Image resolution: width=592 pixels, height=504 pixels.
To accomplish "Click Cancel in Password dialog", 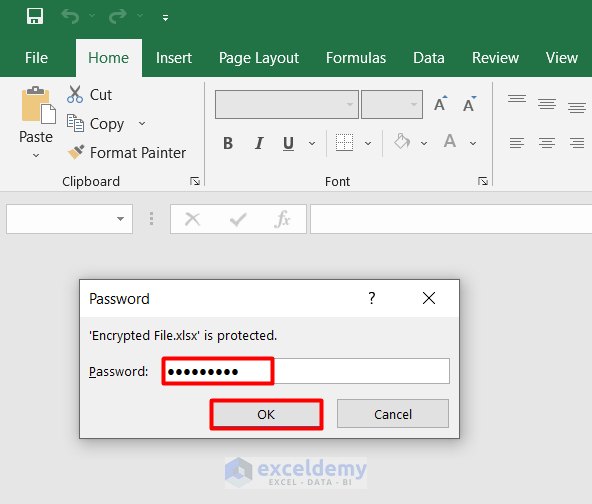I will pyautogui.click(x=393, y=414).
